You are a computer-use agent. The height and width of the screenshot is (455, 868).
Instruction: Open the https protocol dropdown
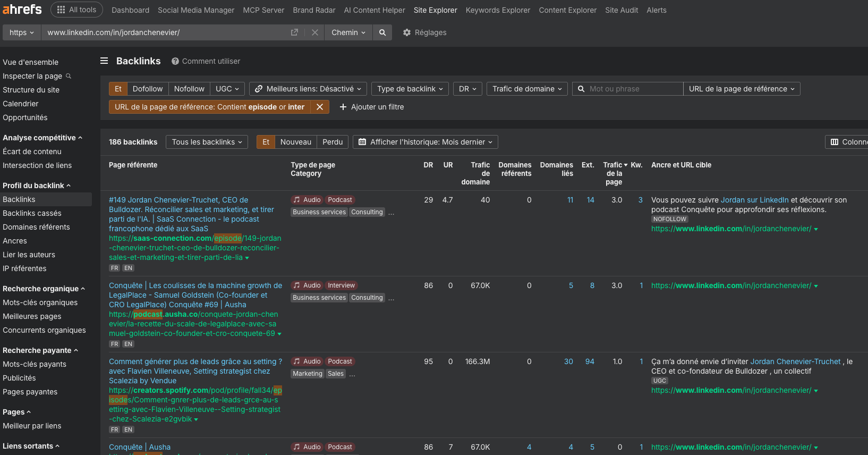[x=21, y=32]
